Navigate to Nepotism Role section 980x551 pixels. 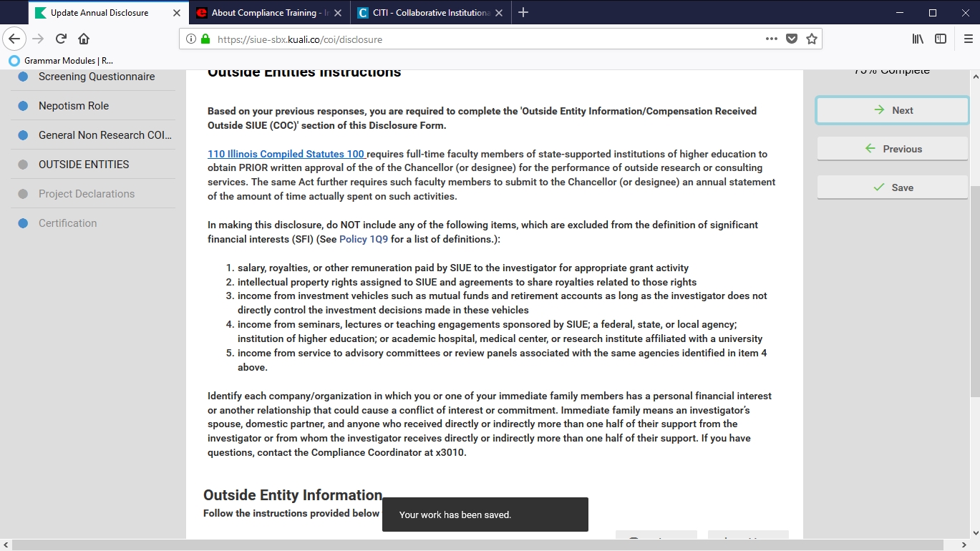coord(74,106)
